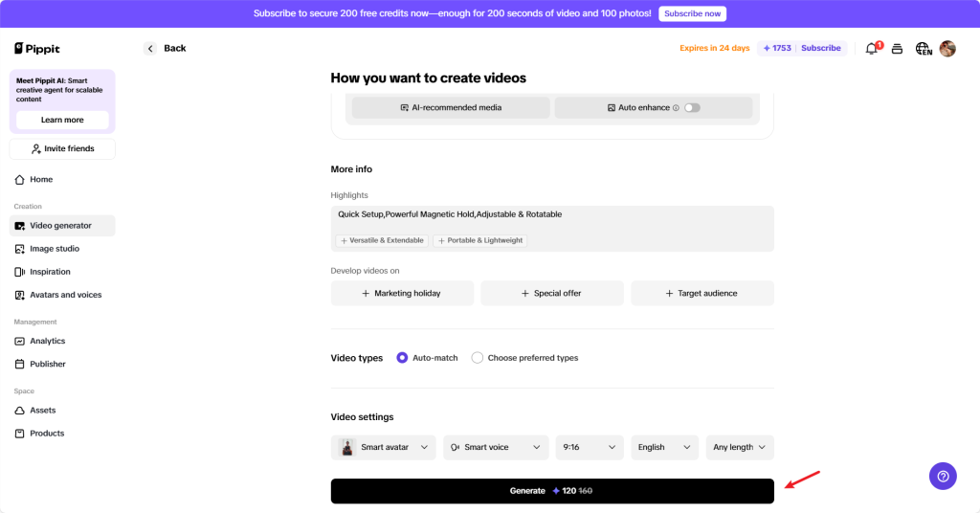Click Expires in 24 days text

point(714,48)
